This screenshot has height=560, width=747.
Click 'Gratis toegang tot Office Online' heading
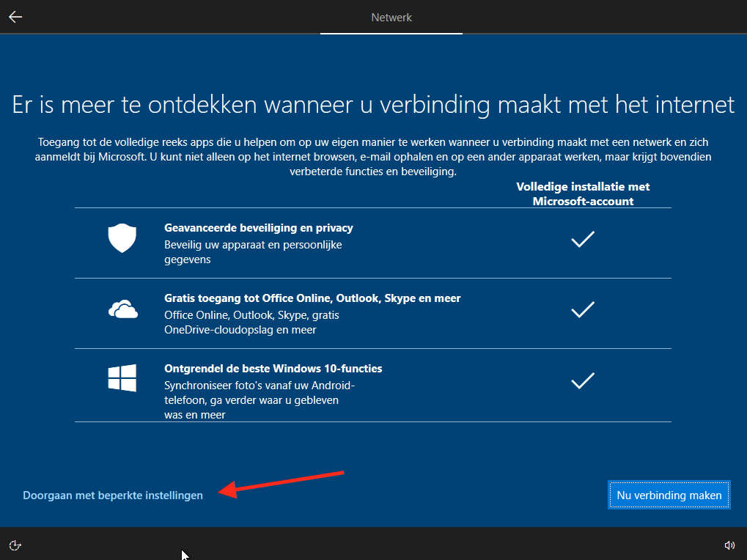[312, 298]
